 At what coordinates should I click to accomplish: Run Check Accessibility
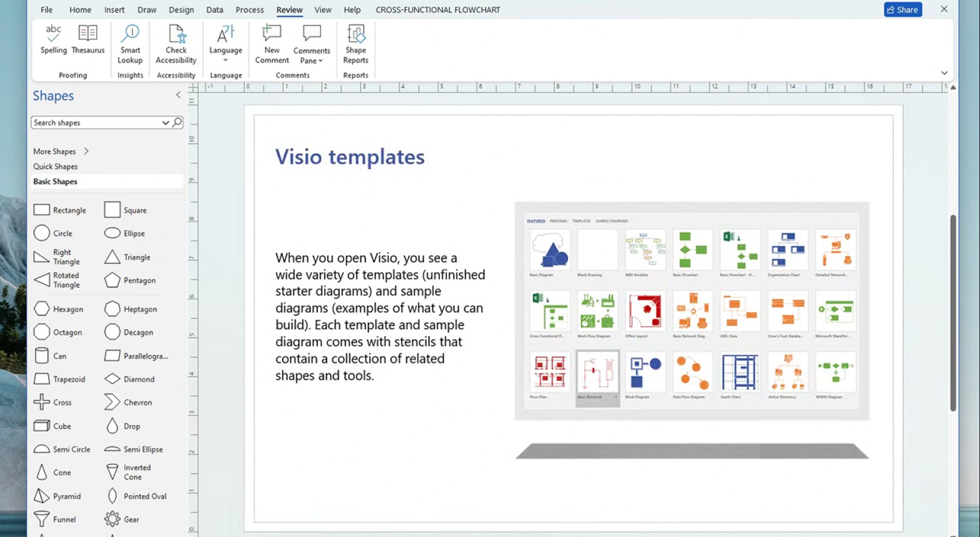(176, 44)
